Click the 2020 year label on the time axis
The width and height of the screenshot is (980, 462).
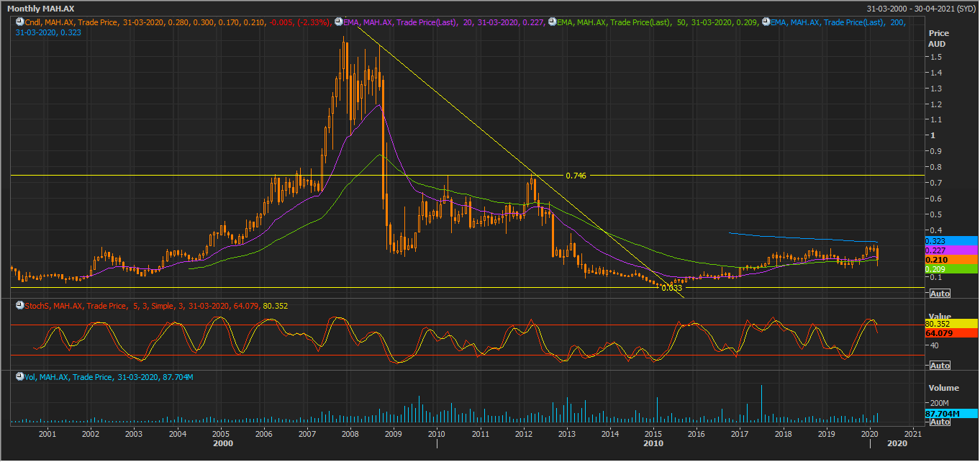869,434
